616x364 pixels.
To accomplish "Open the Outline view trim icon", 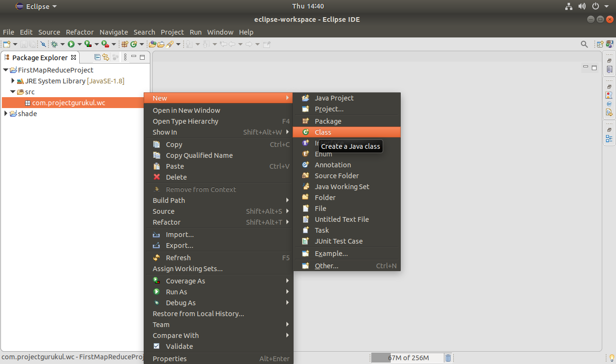I will click(609, 139).
